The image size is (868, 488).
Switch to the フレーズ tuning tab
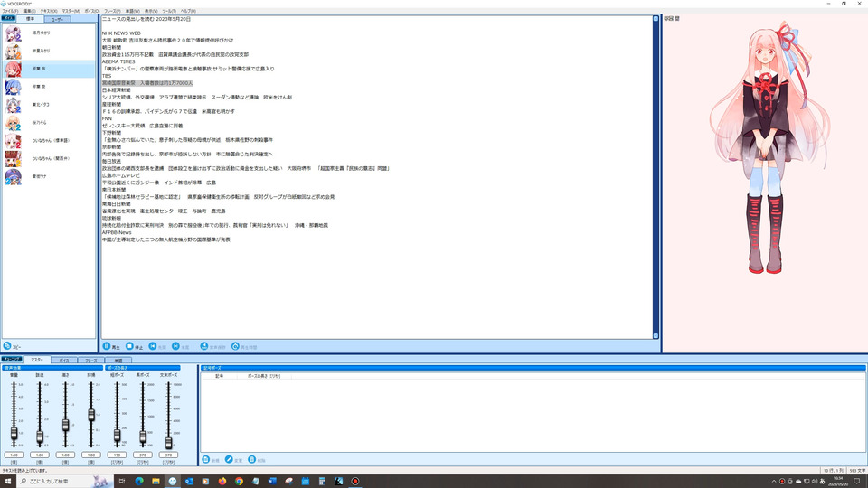[90, 361]
